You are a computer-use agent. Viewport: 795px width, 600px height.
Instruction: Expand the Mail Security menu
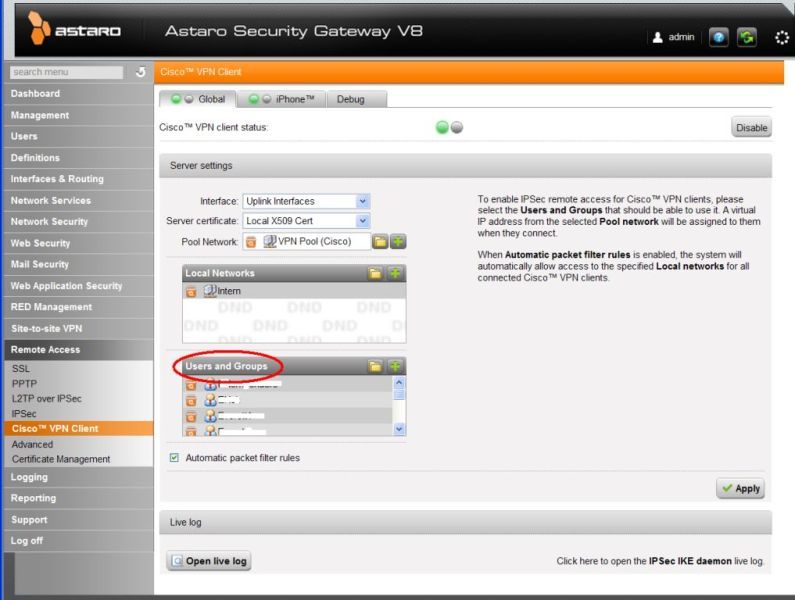[79, 264]
